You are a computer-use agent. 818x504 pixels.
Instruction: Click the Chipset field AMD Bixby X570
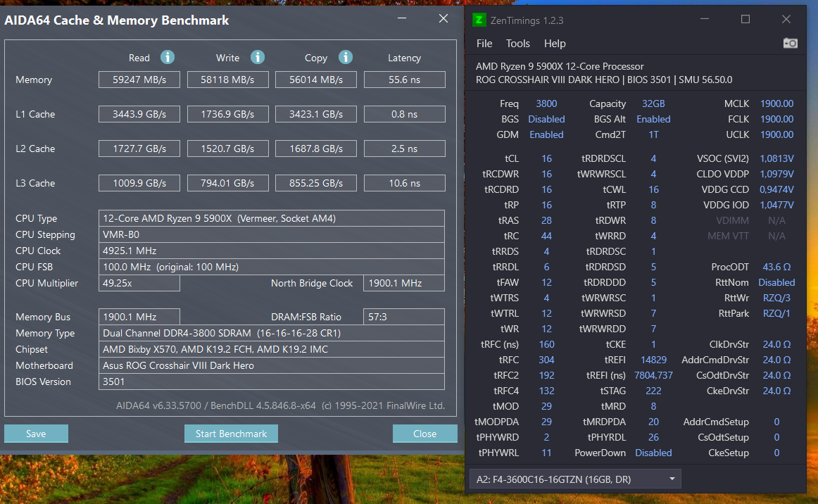pyautogui.click(x=271, y=349)
